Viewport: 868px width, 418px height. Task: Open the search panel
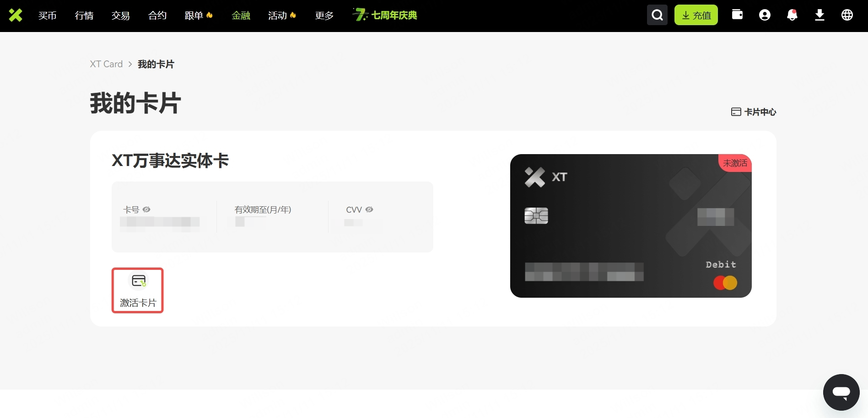657,15
